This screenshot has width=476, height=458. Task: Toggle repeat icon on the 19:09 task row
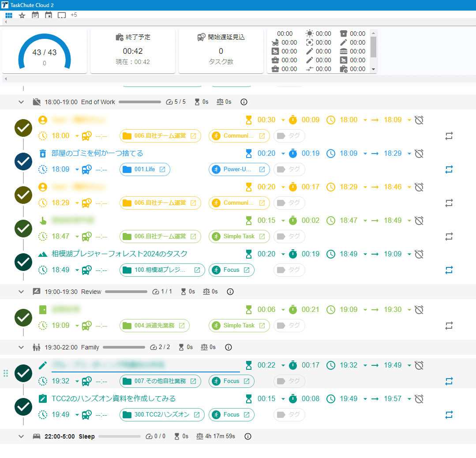click(x=449, y=326)
